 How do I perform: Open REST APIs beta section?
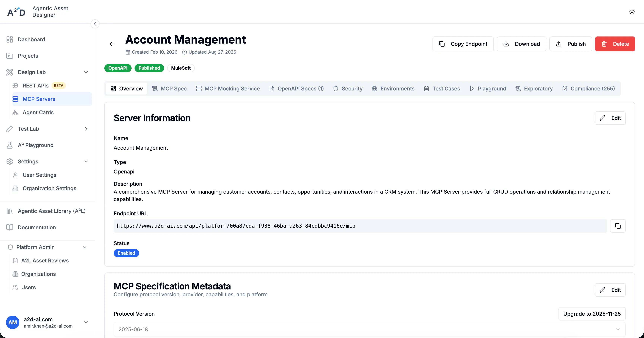pyautogui.click(x=52, y=86)
